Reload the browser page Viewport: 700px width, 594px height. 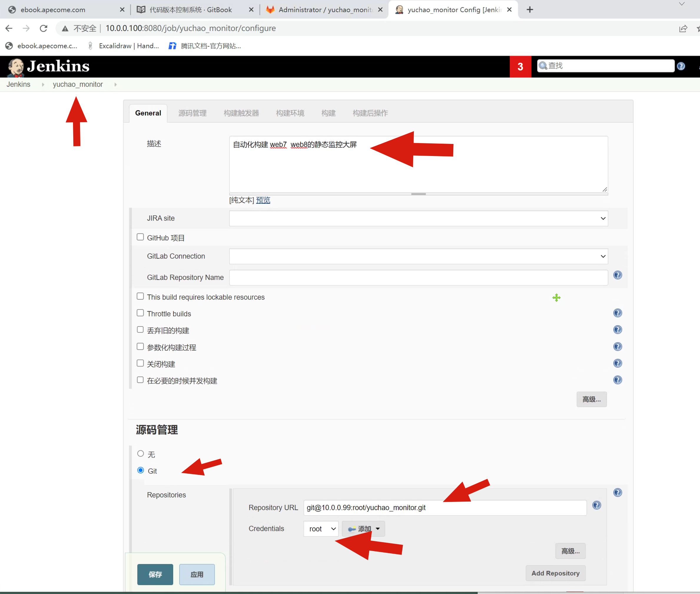pyautogui.click(x=44, y=28)
